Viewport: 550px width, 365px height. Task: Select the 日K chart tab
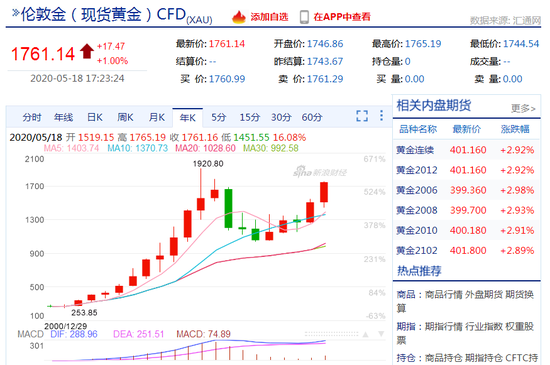(x=95, y=117)
